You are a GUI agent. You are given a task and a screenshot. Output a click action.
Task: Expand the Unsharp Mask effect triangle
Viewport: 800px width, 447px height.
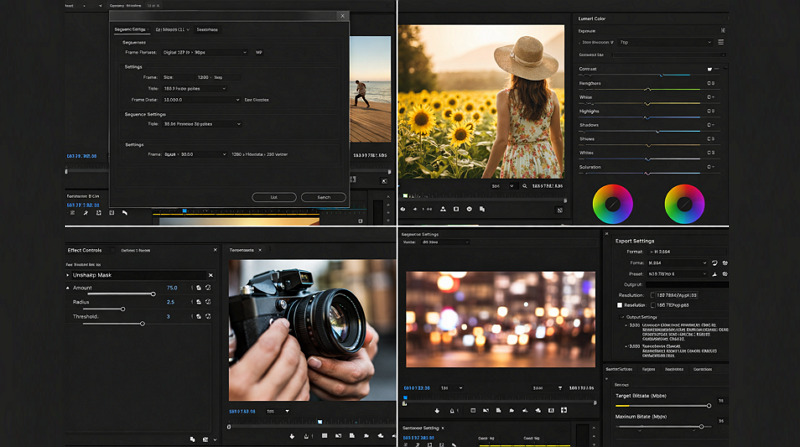pos(68,275)
